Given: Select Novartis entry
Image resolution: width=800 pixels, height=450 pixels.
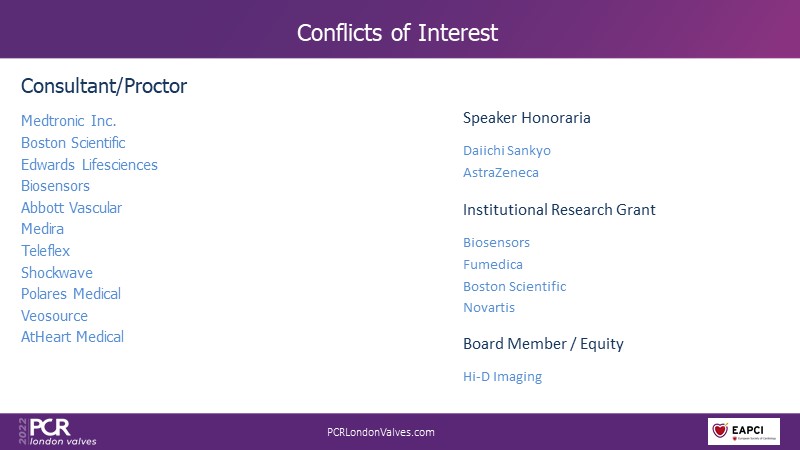Looking at the screenshot, I should point(489,308).
